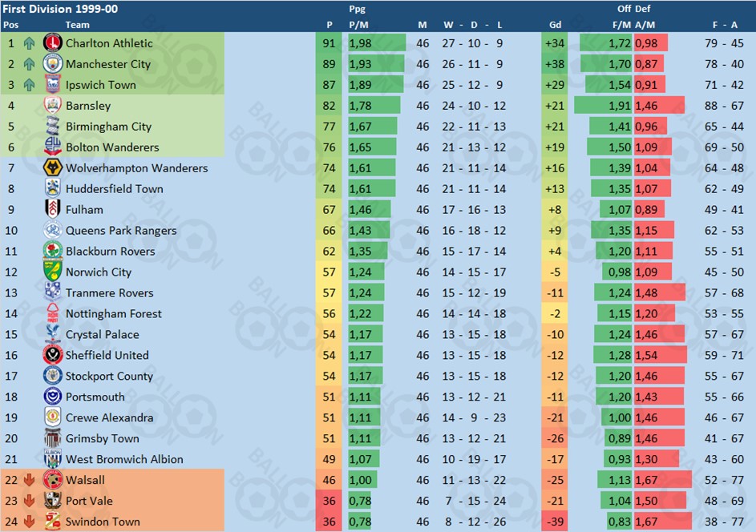Click Walsall's red relegation arrow
This screenshot has width=756, height=532.
coord(29,479)
